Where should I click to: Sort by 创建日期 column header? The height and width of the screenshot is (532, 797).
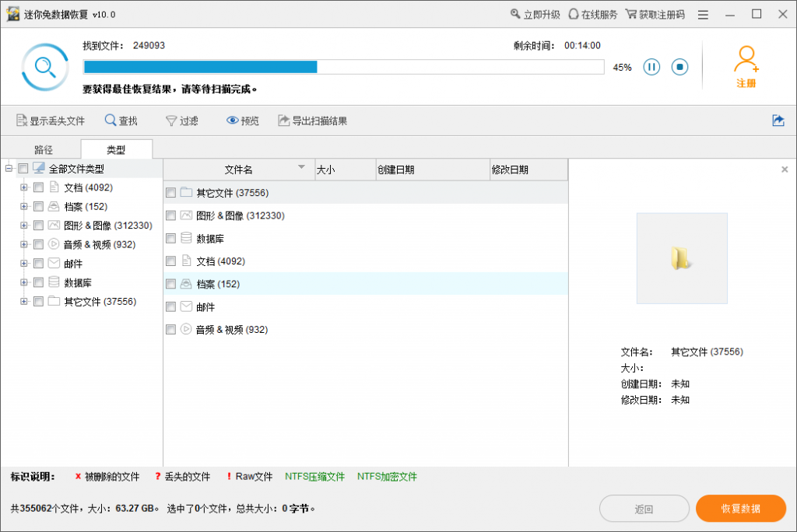pos(433,170)
